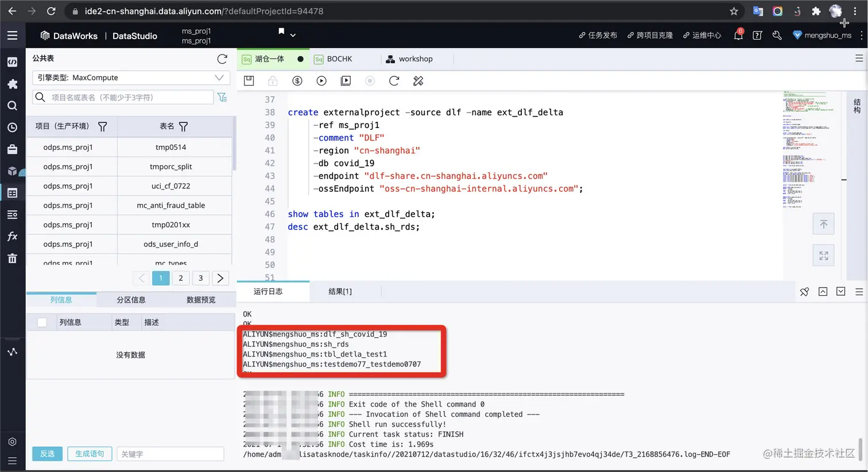Screen dimensions: 868x472
Task: Switch to the workshop tab
Action: click(409, 59)
